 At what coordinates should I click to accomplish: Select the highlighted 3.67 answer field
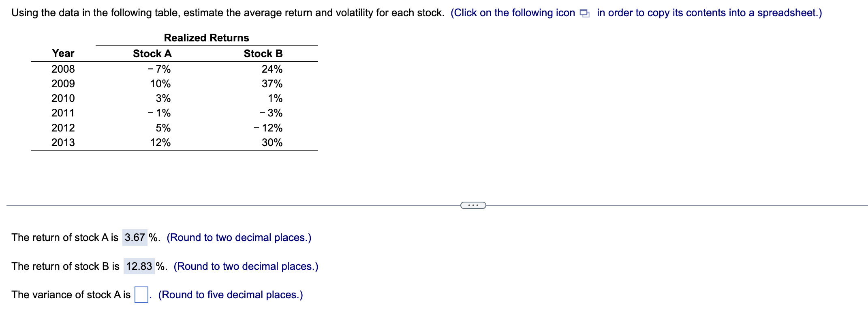(135, 237)
